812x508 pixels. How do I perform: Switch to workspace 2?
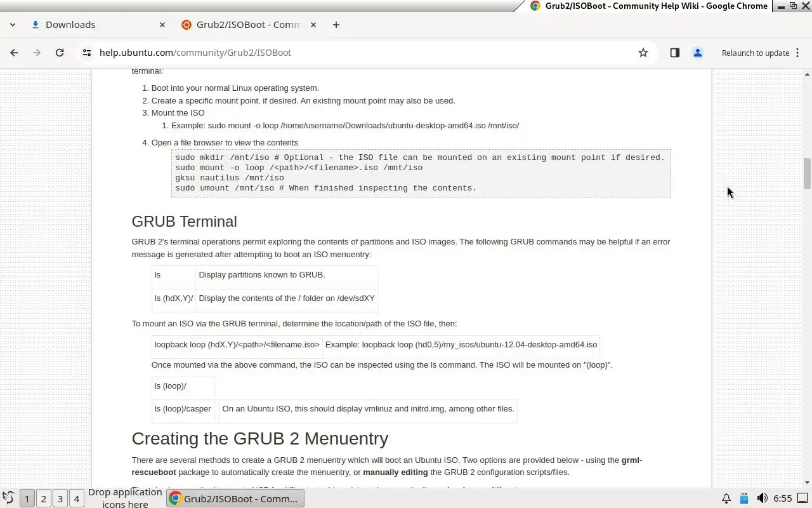pos(43,498)
